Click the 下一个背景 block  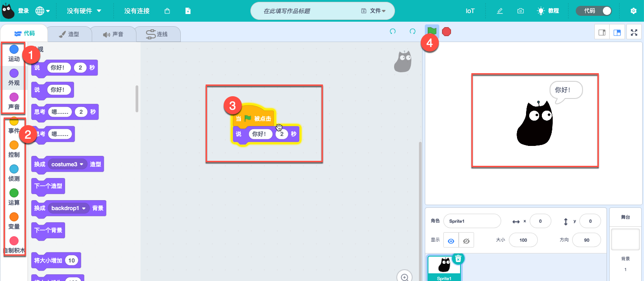(x=48, y=230)
